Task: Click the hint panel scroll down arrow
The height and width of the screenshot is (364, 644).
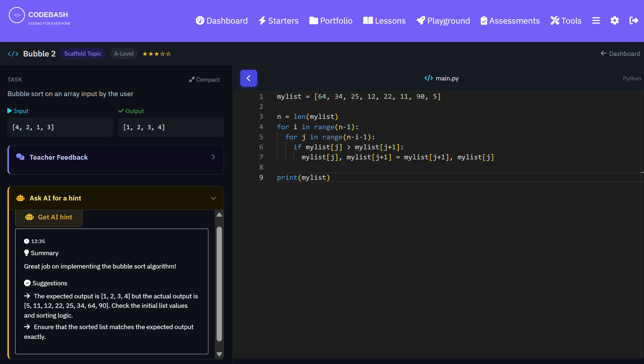Action: pos(219,354)
